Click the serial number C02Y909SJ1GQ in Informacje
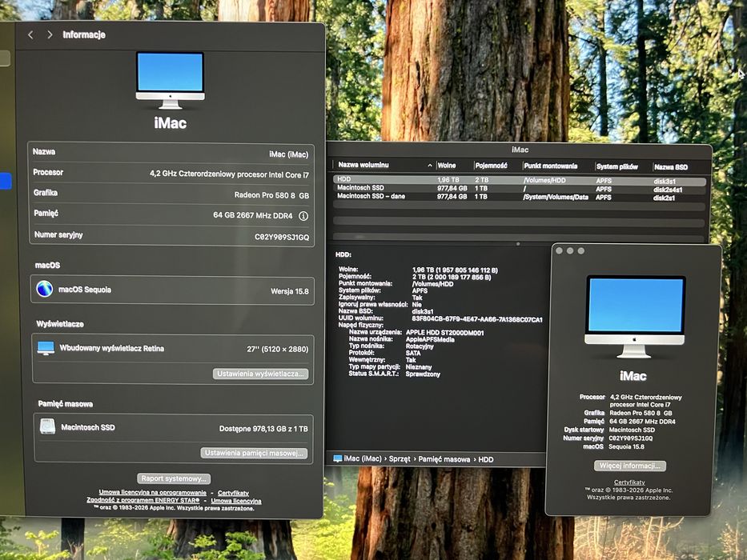Screen dimensions: 747x560 (x=282, y=237)
